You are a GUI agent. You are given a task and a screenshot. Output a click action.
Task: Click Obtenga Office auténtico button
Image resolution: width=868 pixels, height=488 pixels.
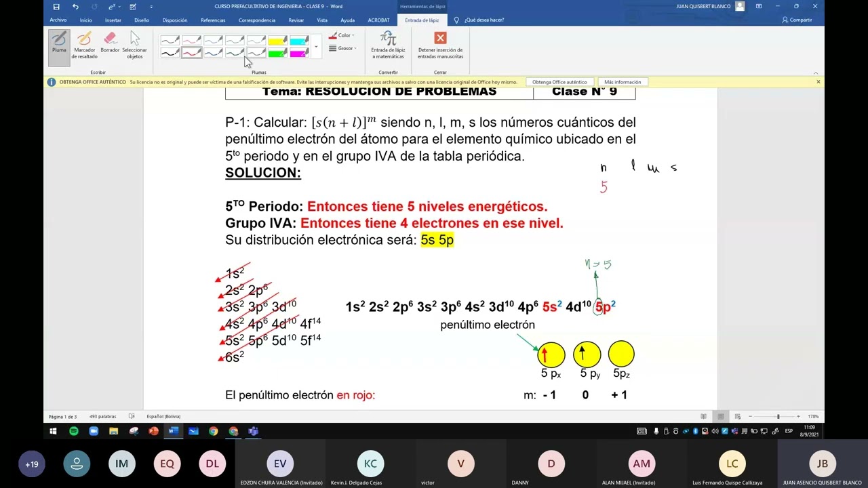pyautogui.click(x=559, y=82)
